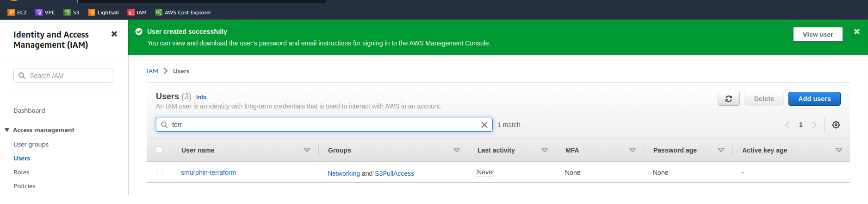Click the search magnifier icon in Search IAM
The width and height of the screenshot is (868, 204).
22,76
